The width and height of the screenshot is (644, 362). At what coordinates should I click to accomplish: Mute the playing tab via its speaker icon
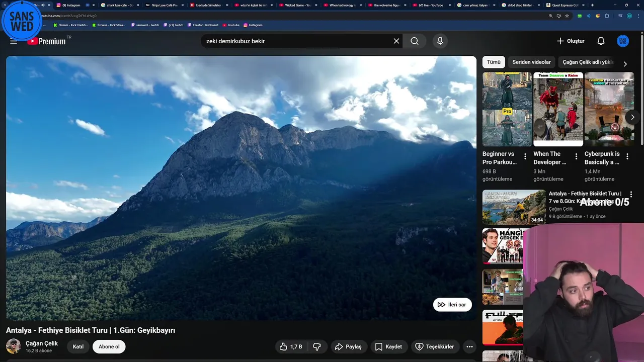click(x=43, y=5)
